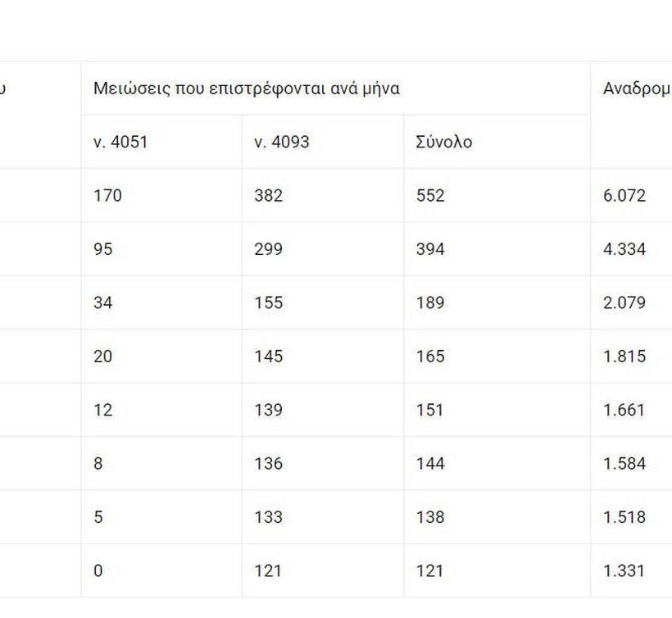Select the total cell showing 189
This screenshot has width=672, height=618.
click(430, 302)
